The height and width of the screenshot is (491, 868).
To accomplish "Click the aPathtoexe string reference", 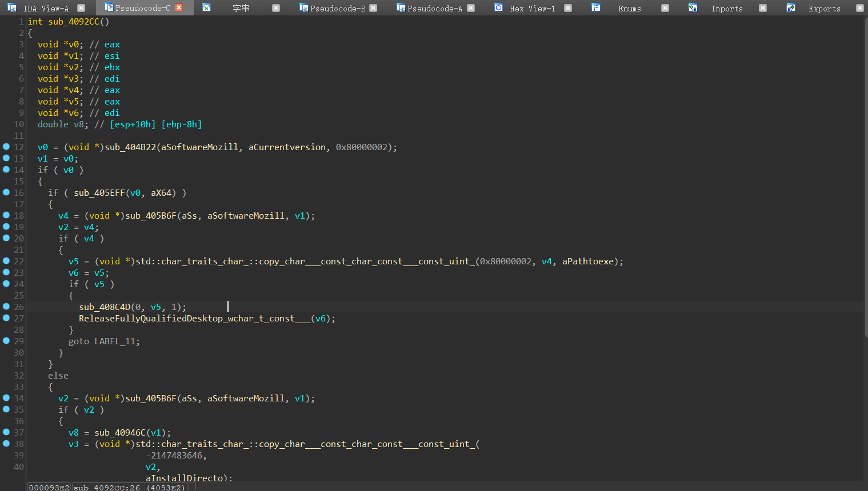I will pyautogui.click(x=588, y=261).
